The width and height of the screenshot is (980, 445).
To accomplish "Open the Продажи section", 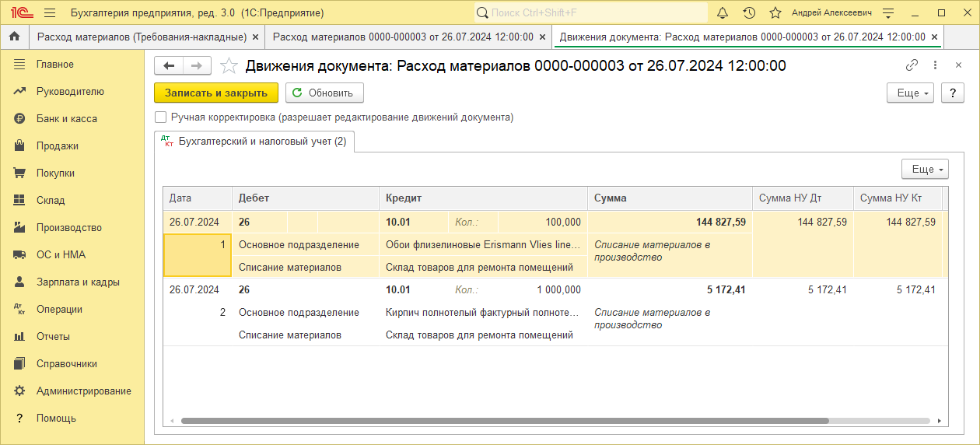I will pos(58,145).
